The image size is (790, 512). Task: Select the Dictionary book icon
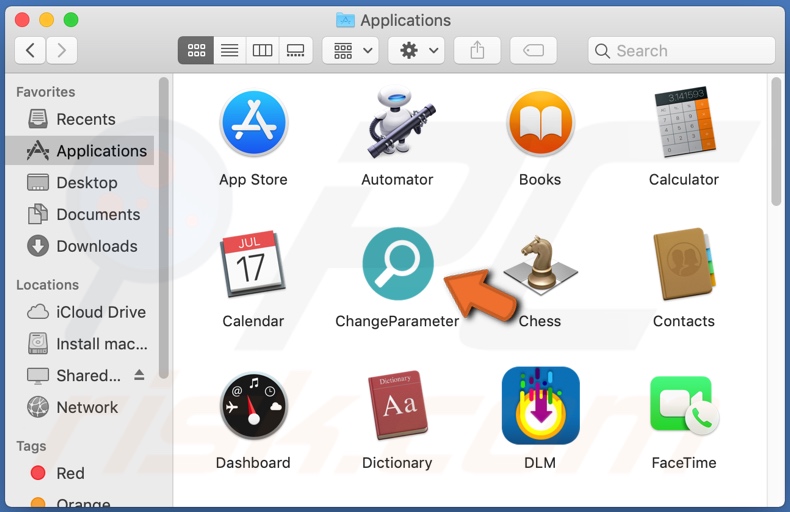398,406
